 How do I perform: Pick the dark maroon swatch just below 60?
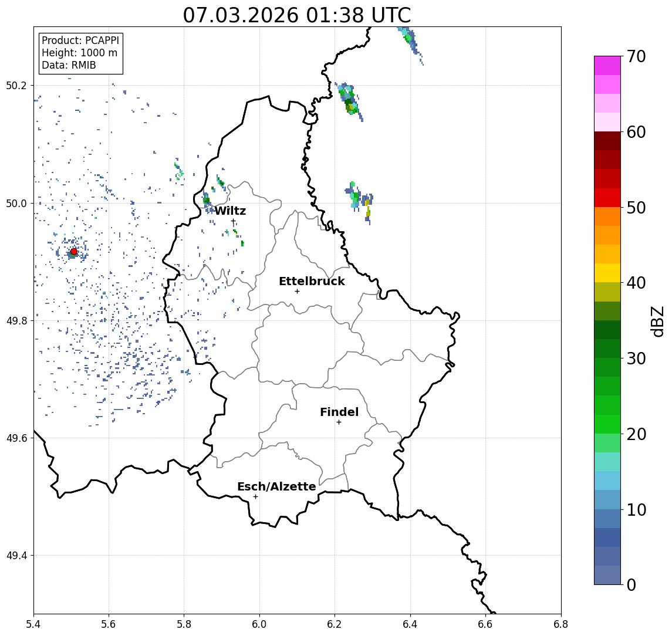point(607,141)
